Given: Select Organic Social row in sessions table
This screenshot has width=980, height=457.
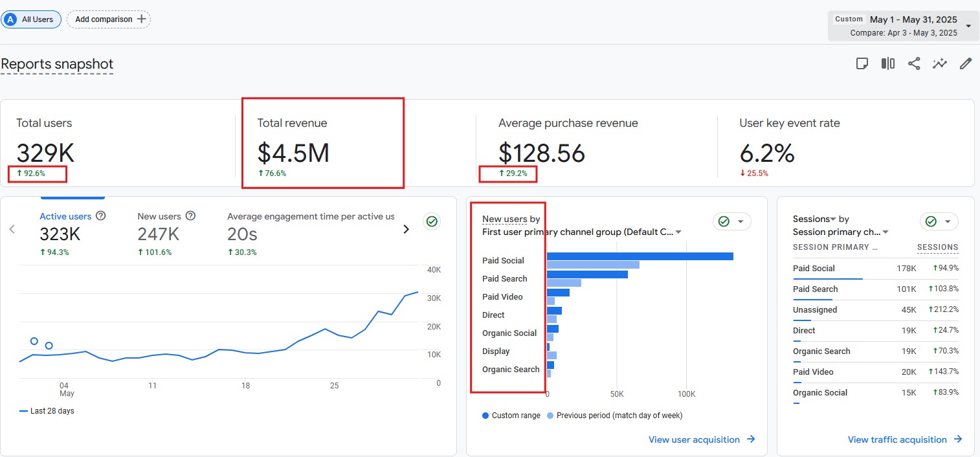Looking at the screenshot, I should pyautogui.click(x=876, y=393).
